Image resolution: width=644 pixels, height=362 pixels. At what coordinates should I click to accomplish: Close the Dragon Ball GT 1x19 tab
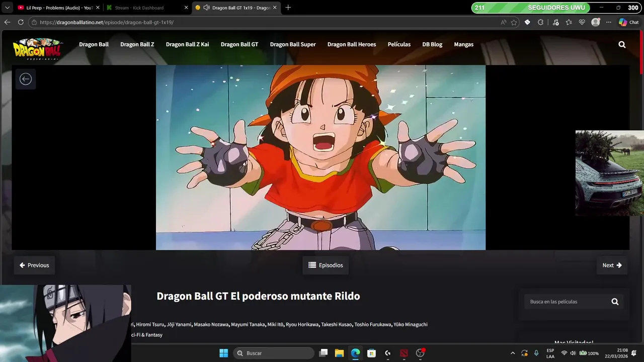pyautogui.click(x=275, y=8)
